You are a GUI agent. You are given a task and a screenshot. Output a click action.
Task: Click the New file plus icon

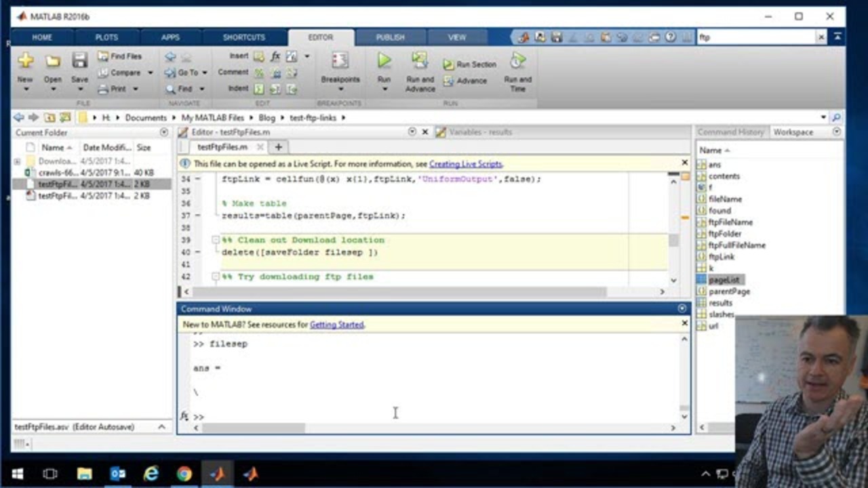25,60
